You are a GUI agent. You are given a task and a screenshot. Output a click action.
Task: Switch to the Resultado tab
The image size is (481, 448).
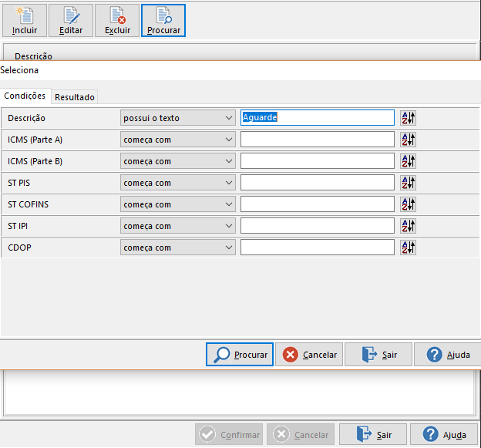coord(75,97)
